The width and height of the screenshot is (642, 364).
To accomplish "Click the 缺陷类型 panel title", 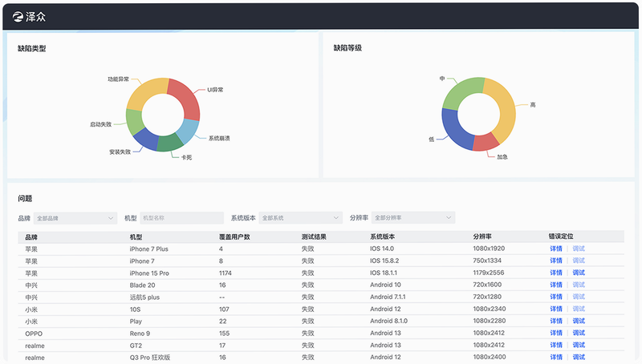I will click(x=32, y=49).
